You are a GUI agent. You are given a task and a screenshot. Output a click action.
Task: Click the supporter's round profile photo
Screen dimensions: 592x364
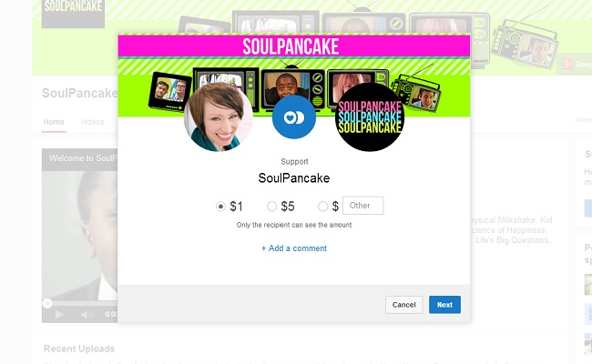pyautogui.click(x=219, y=116)
